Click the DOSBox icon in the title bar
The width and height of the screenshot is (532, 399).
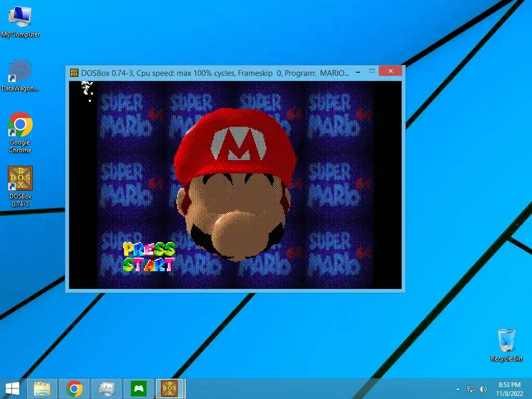pos(74,73)
